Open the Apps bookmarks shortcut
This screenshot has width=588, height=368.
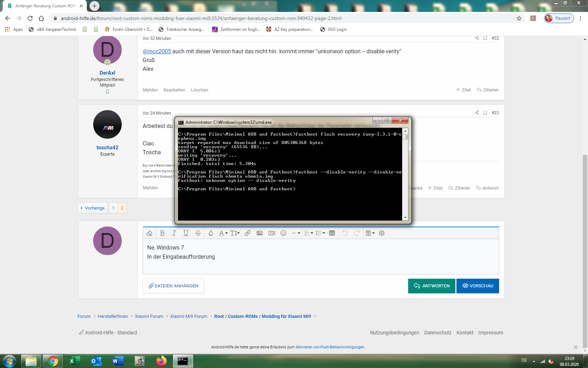(14, 29)
